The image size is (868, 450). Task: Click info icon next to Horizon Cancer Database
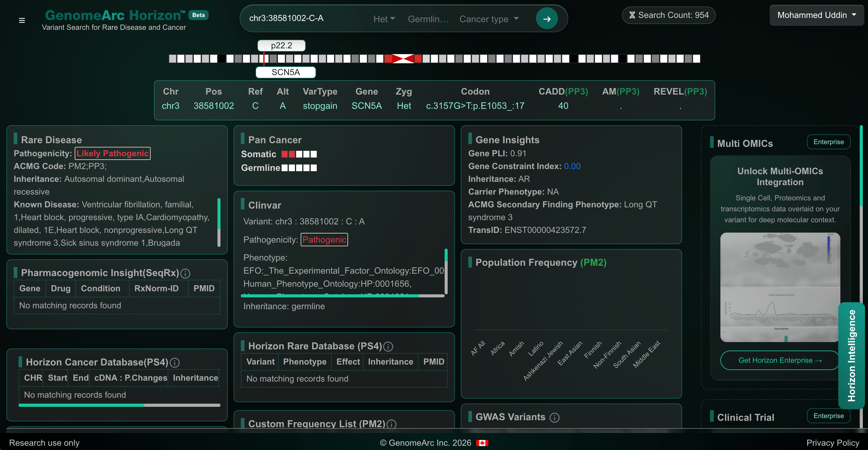click(x=175, y=363)
